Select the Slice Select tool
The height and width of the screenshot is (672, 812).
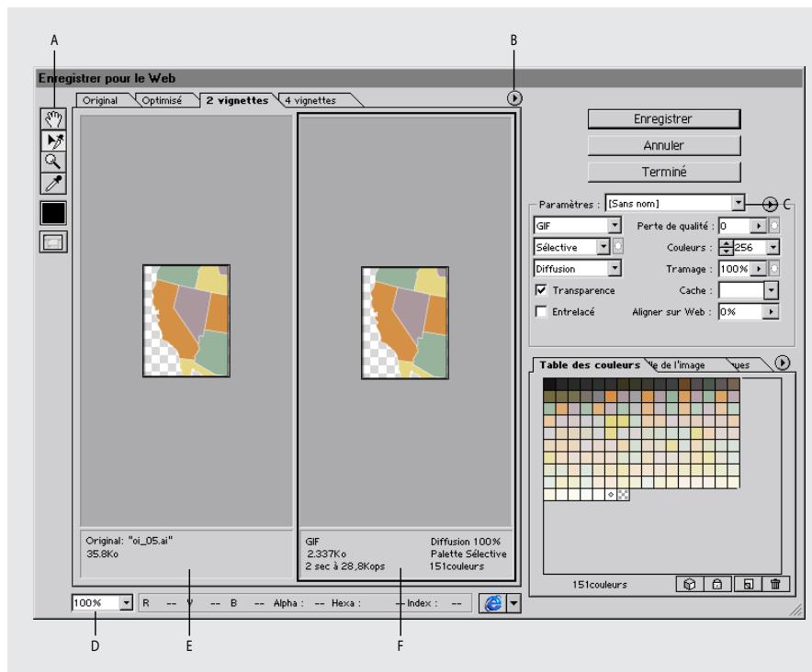point(53,140)
